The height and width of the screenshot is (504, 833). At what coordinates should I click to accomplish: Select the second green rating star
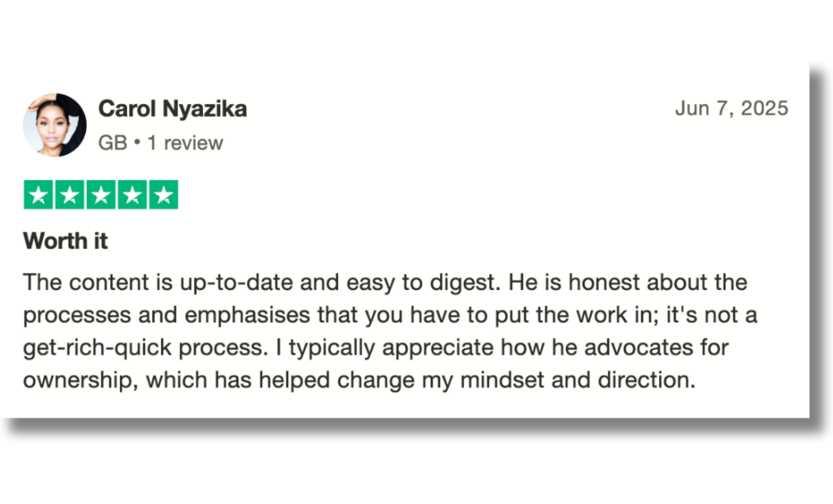coord(70,195)
